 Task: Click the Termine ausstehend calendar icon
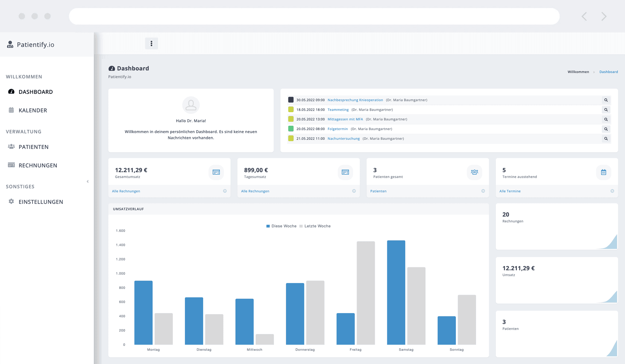click(x=603, y=172)
